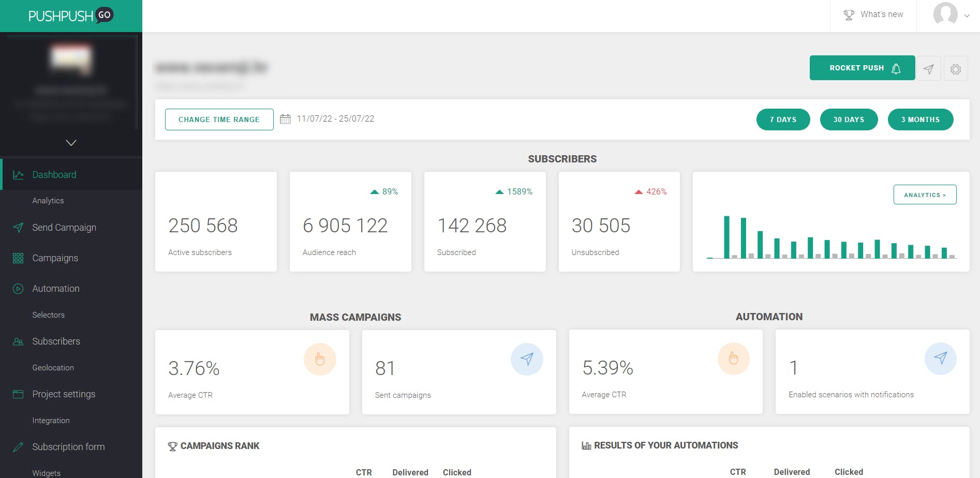Click the orange hand icon in Automation Average CTR card
Viewport: 980px width, 478px height.
tap(734, 358)
